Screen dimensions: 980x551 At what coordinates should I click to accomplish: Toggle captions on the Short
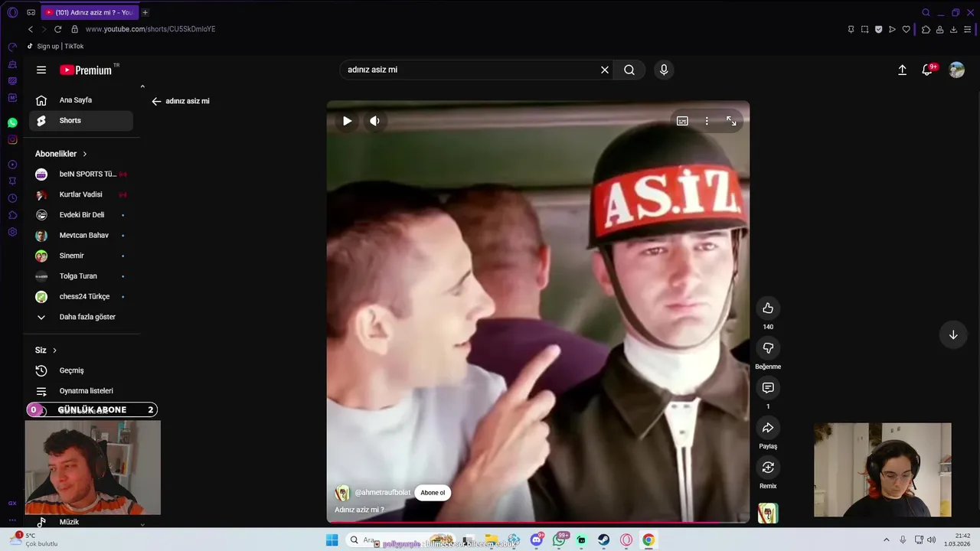(682, 121)
